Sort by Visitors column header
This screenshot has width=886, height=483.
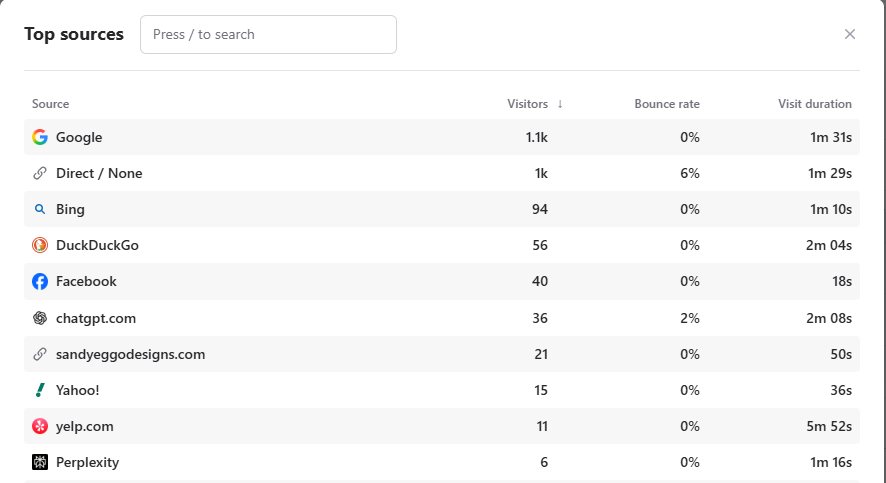click(528, 104)
